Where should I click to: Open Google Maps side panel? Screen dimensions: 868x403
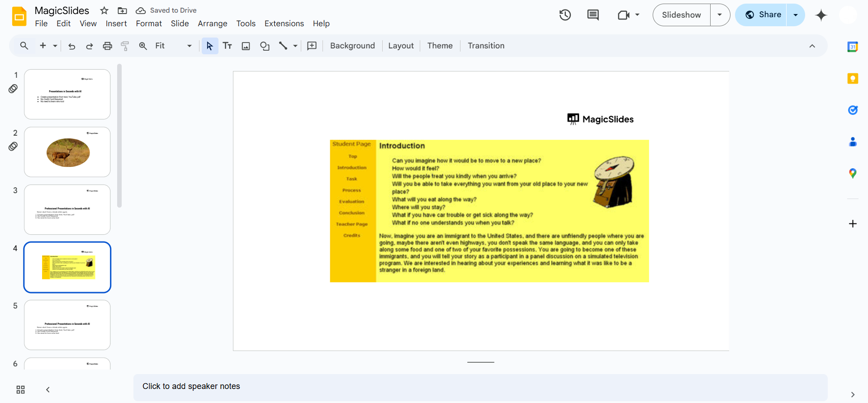[853, 173]
